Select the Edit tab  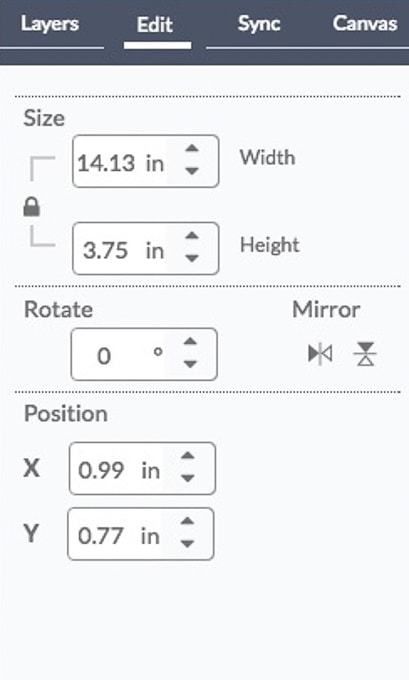coord(155,25)
